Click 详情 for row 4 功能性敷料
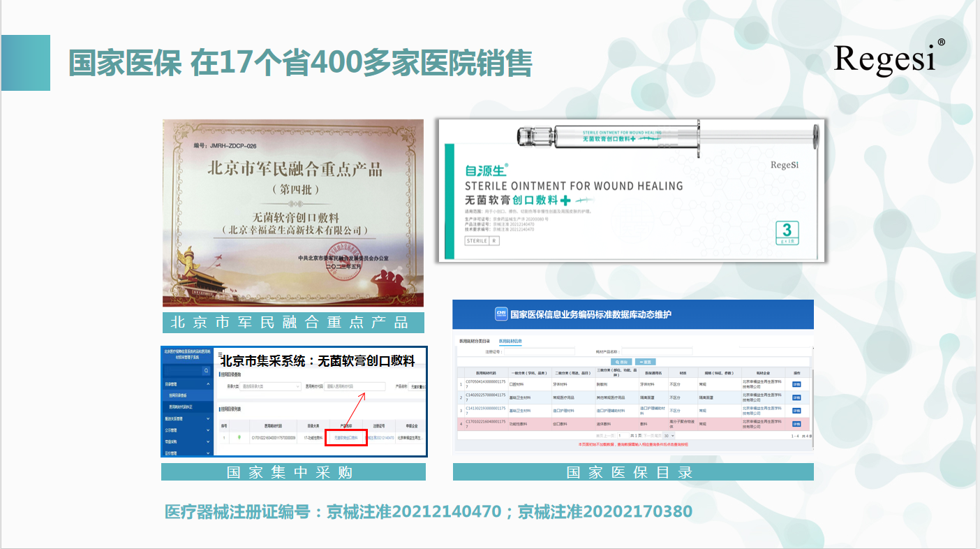This screenshot has width=980, height=549. point(796,424)
